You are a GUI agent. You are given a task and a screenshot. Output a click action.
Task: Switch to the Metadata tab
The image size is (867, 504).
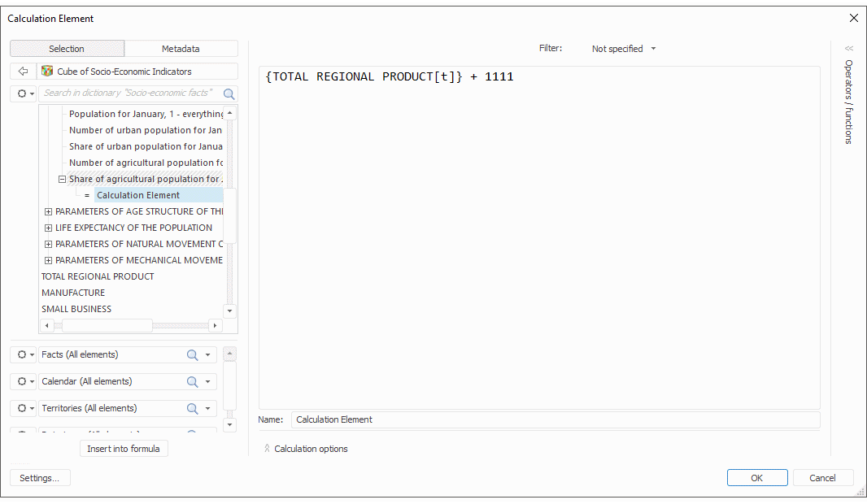pyautogui.click(x=181, y=49)
